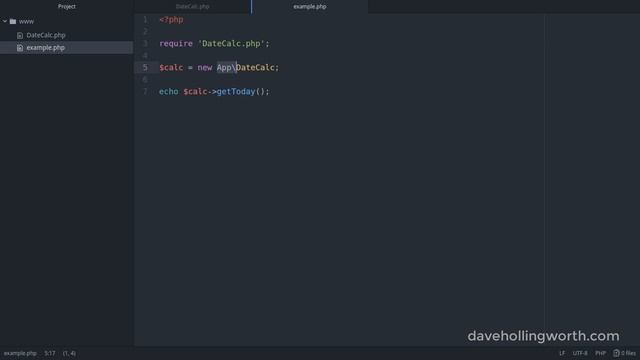Click the git changes icon in status bar
Screen dimensions: 640x360
(x=616, y=353)
